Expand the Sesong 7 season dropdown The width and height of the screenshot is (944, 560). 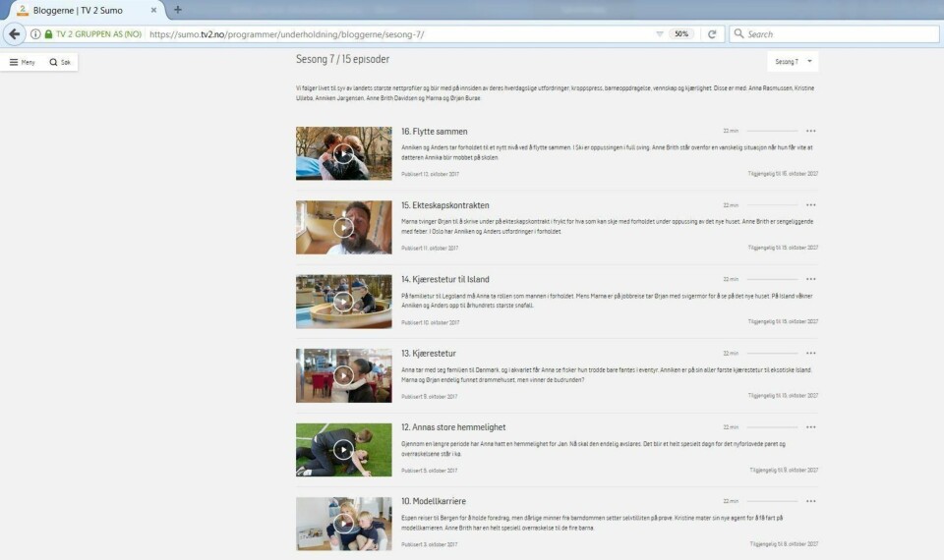click(x=793, y=61)
